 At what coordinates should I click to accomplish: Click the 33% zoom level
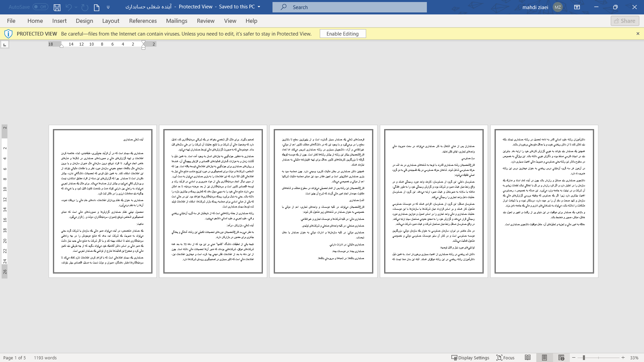pyautogui.click(x=634, y=358)
